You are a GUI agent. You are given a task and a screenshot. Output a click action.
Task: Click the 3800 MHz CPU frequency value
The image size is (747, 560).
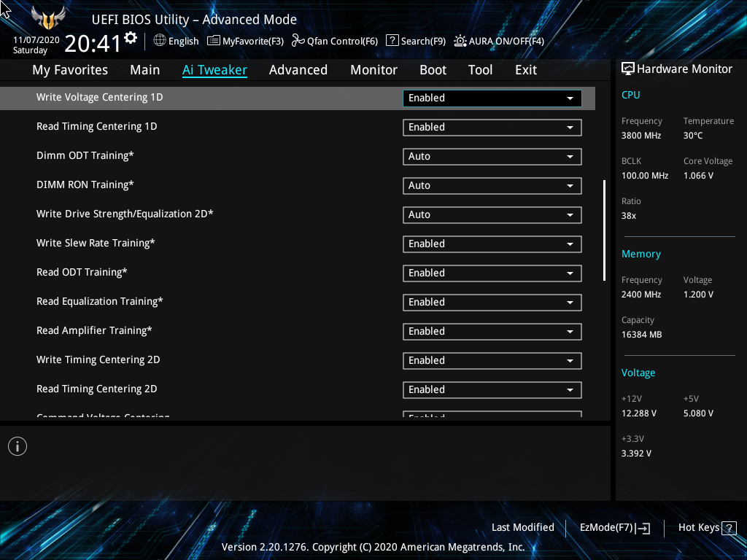click(x=641, y=135)
